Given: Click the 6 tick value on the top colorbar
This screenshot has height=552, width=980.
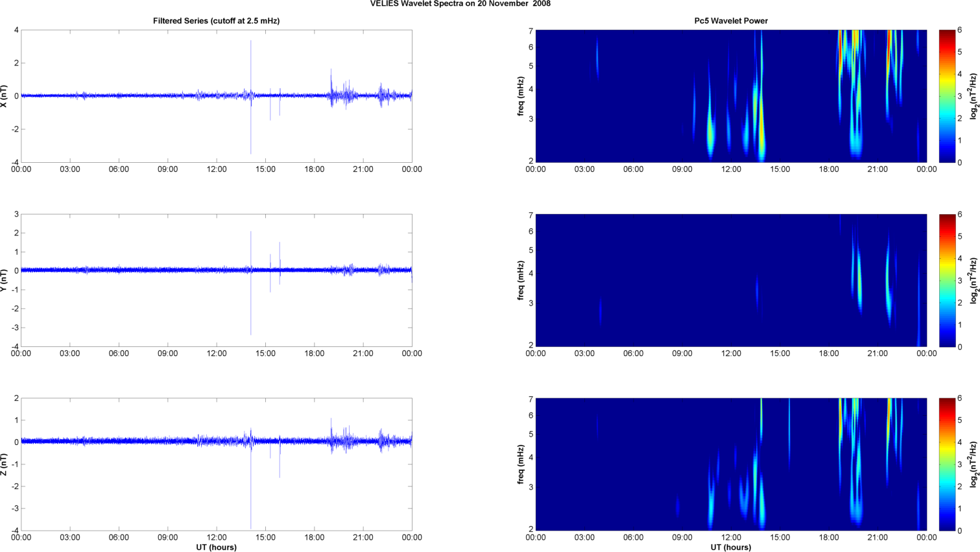Looking at the screenshot, I should click(960, 30).
